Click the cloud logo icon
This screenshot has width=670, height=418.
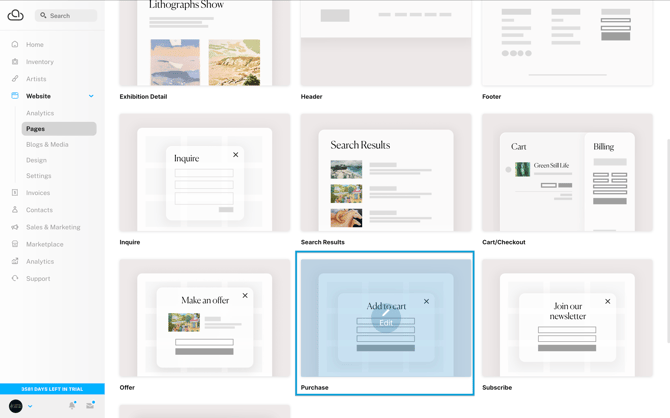pos(15,15)
